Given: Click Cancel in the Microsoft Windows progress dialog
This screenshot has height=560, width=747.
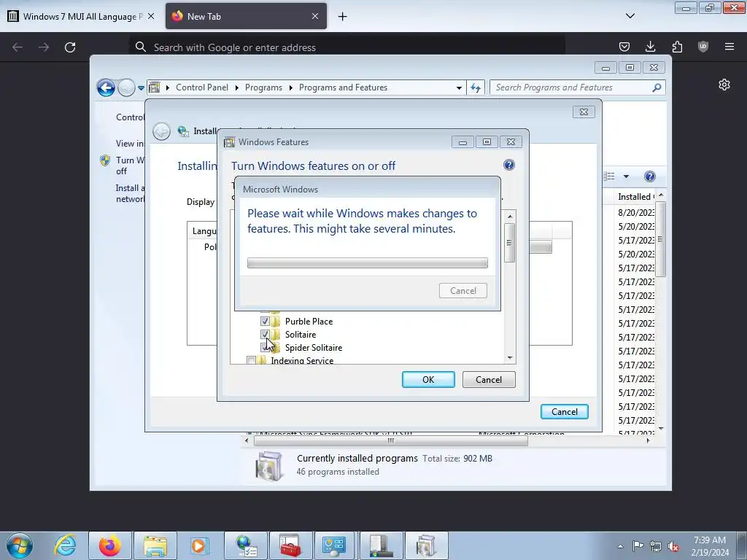Looking at the screenshot, I should (x=463, y=290).
